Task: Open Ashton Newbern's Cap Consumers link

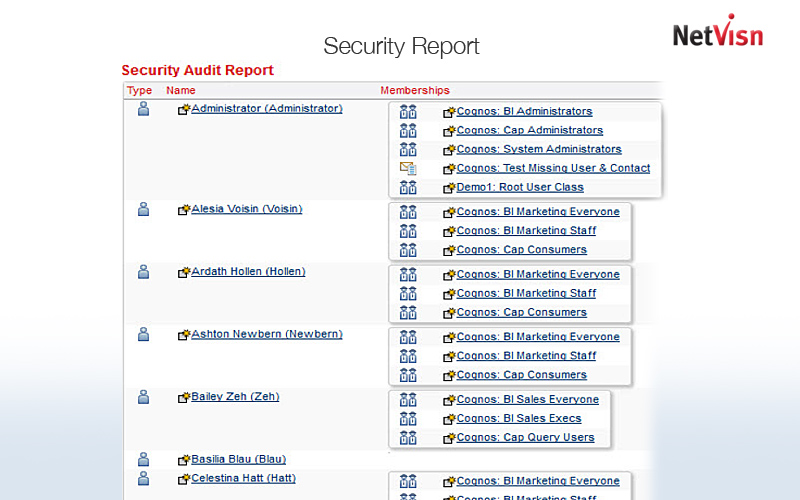Action: 522,374
